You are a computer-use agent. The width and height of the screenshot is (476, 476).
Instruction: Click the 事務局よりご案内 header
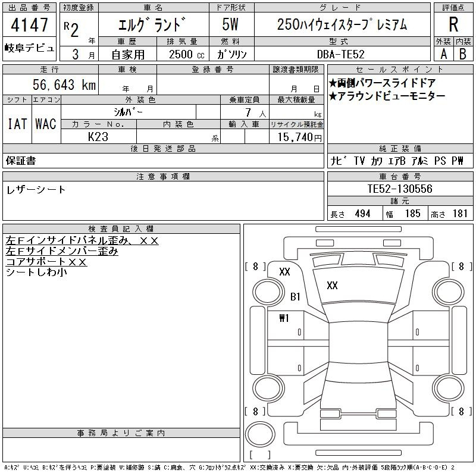tap(121, 433)
